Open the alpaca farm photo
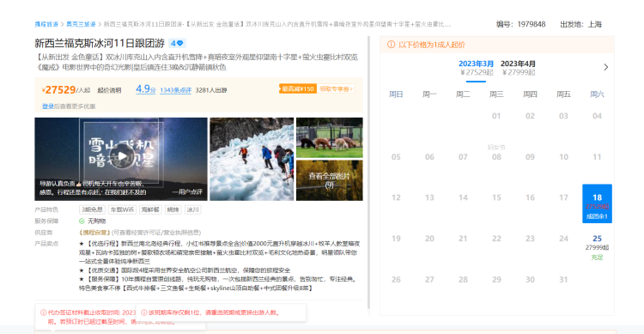This screenshot has width=644, height=334. pyautogui.click(x=330, y=137)
